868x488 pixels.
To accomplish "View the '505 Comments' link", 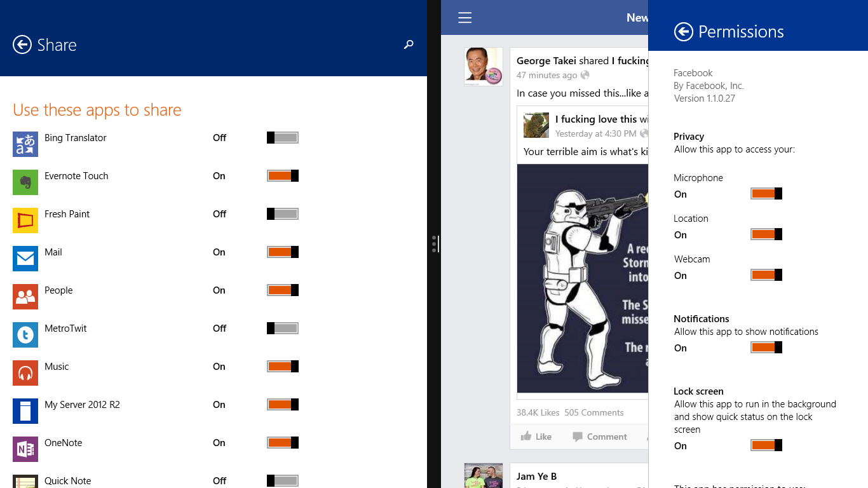I will click(x=594, y=412).
